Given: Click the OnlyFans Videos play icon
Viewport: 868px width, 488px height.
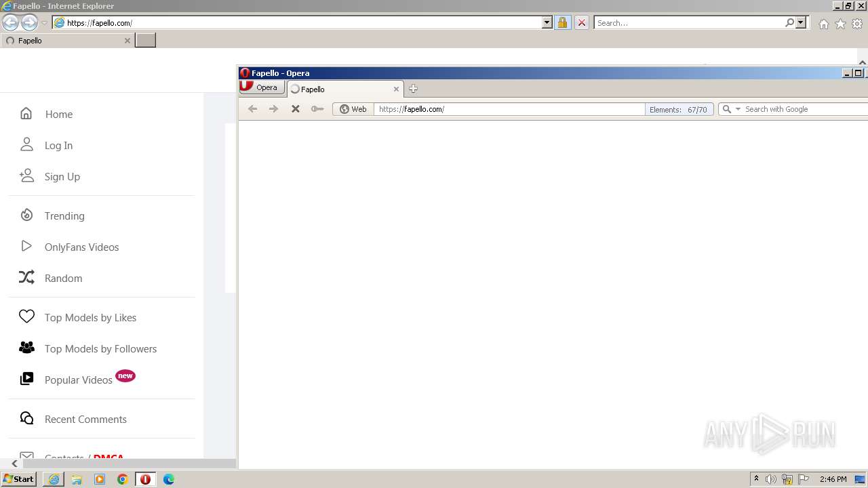Looking at the screenshot, I should pos(26,246).
